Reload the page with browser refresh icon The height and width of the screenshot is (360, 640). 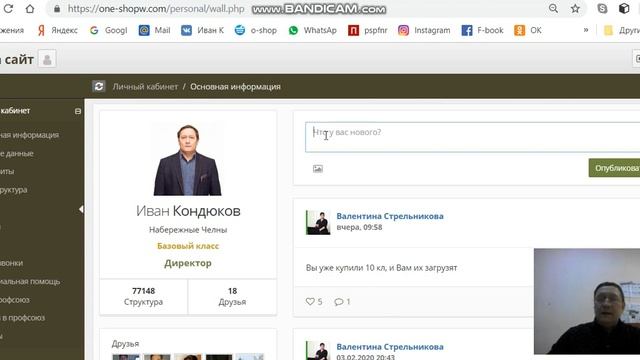8,9
